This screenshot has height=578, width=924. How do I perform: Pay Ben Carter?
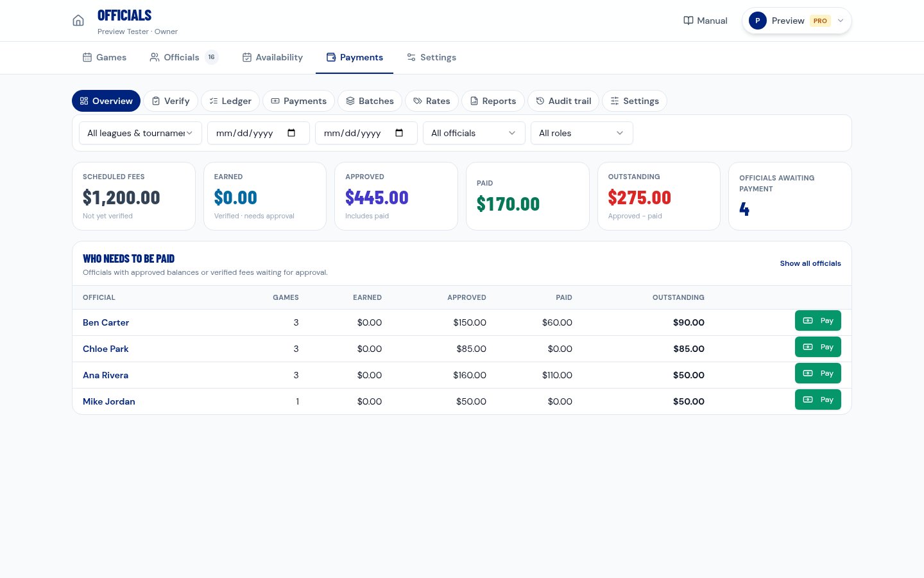click(x=818, y=320)
